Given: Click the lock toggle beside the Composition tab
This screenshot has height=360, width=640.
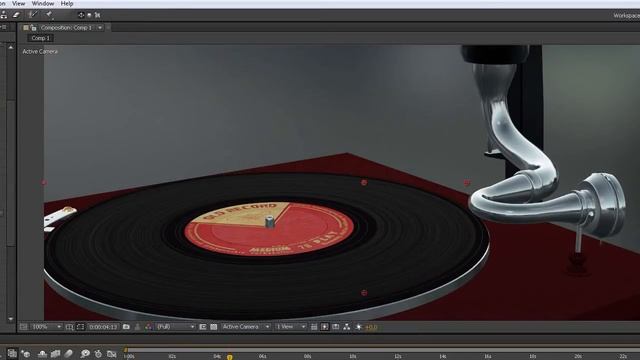Looking at the screenshot, I should click(33, 28).
